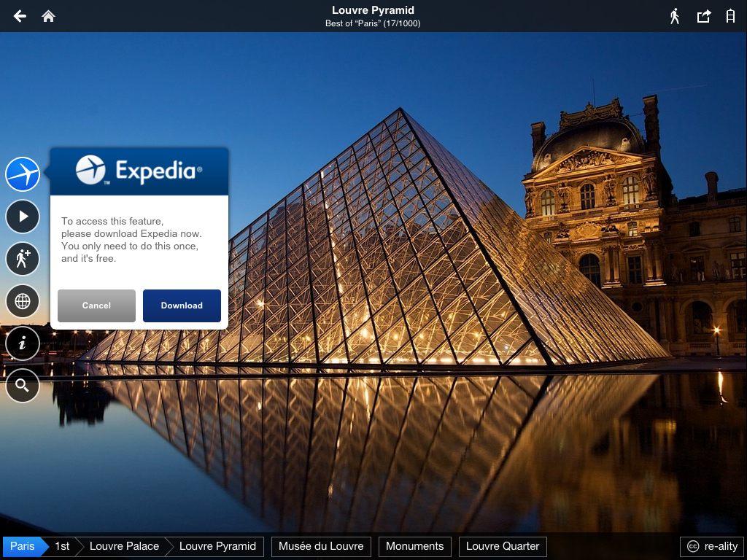Open the bookmark icon at top right
747x560 pixels.
[x=730, y=16]
